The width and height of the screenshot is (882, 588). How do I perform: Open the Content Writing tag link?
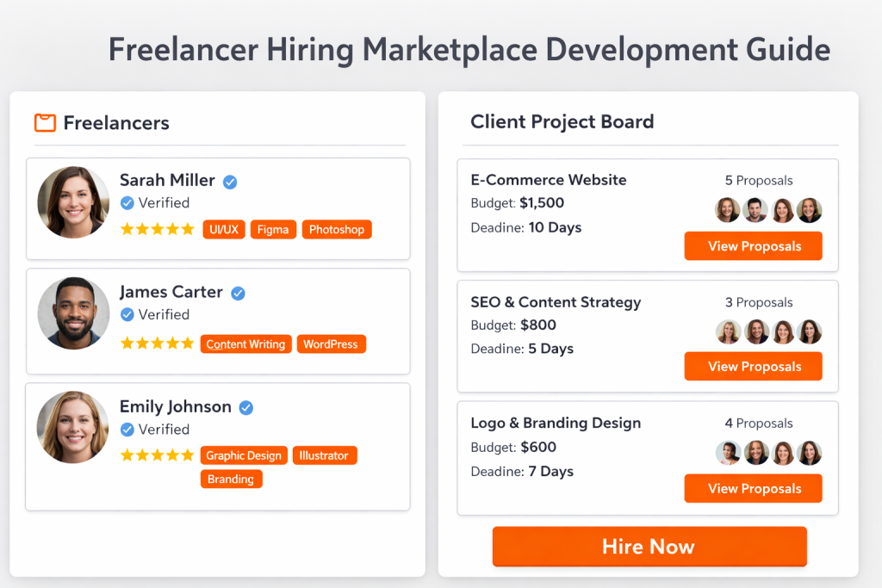[245, 344]
